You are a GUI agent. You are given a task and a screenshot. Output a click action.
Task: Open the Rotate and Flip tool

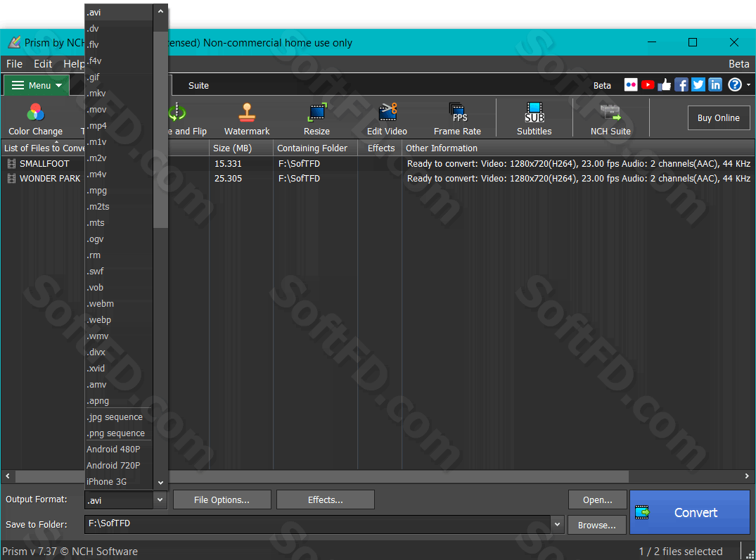click(x=186, y=119)
